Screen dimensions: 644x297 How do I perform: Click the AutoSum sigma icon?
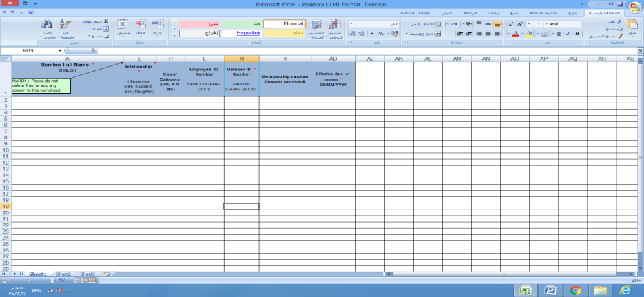106,21
